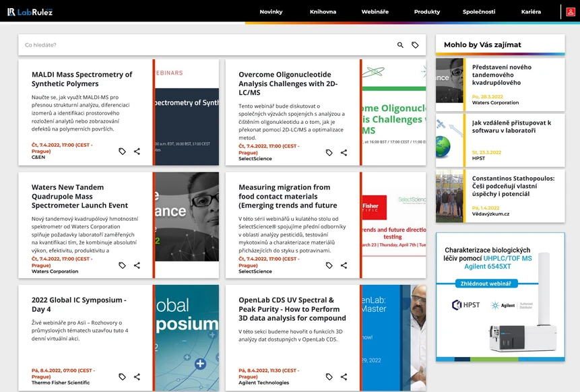Click tag icon on Measuring migration card
The image size is (580, 392).
click(x=329, y=265)
